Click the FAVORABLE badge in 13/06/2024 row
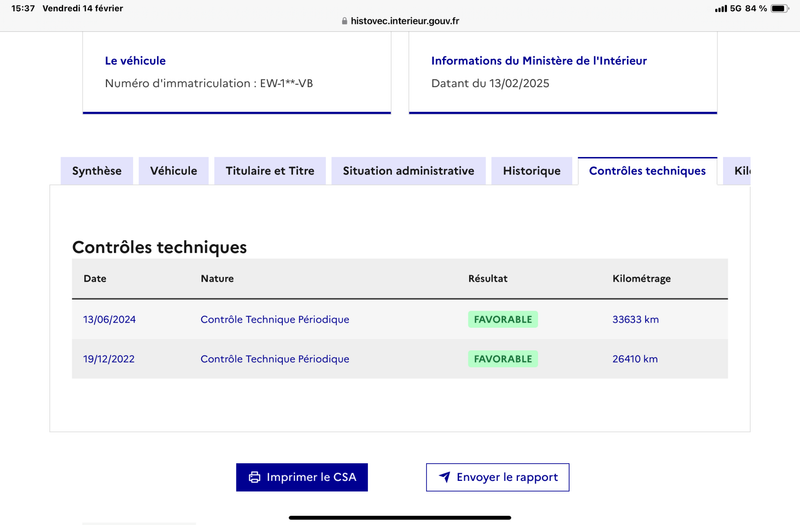The height and width of the screenshot is (525, 800). 503,319
